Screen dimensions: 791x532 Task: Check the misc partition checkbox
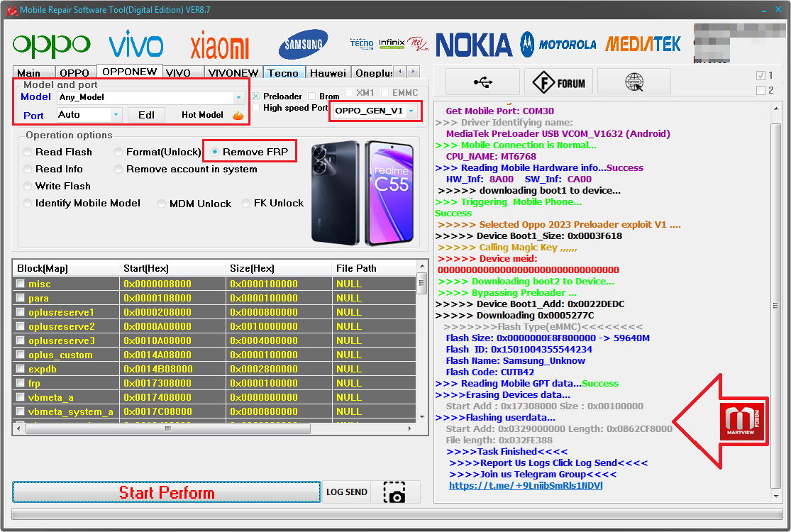point(20,284)
